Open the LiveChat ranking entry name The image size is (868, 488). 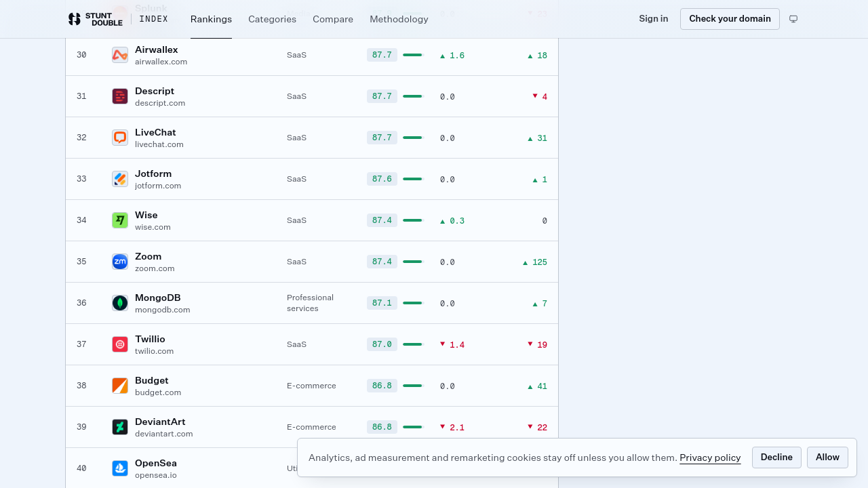coord(155,132)
